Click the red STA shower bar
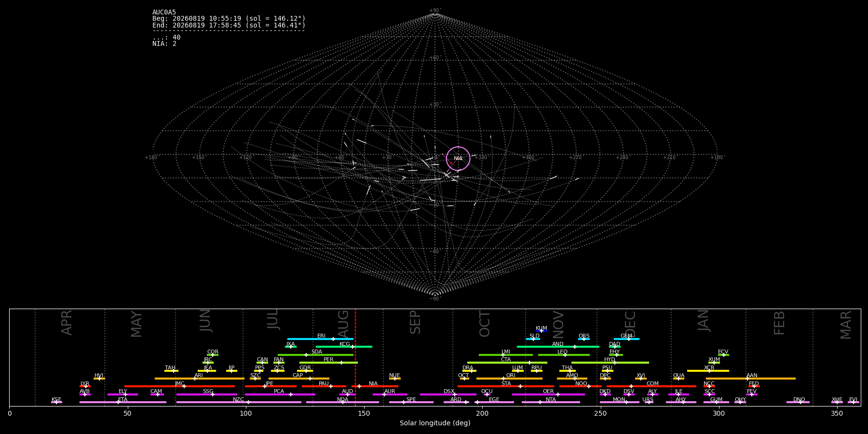 pos(506,386)
